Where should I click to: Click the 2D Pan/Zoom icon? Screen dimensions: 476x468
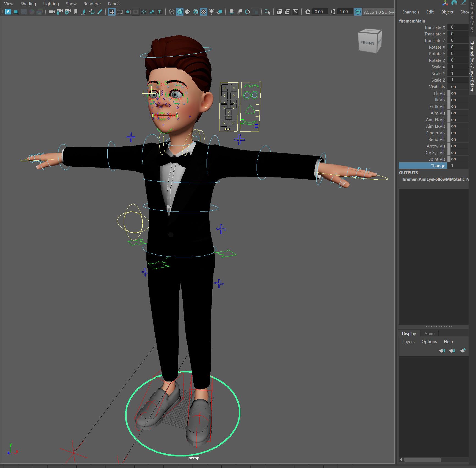92,12
